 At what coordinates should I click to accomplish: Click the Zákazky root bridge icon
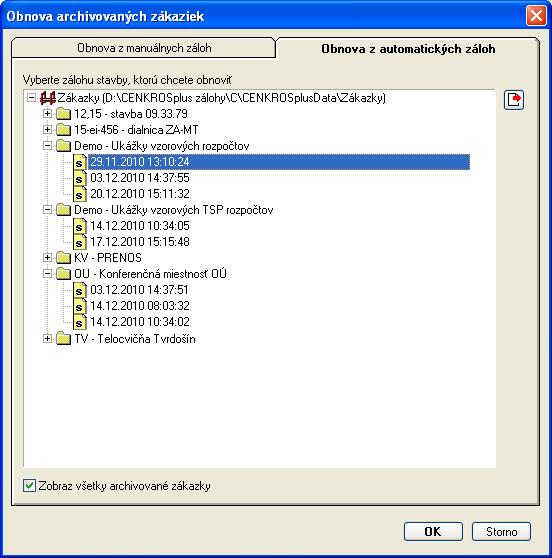[x=48, y=98]
